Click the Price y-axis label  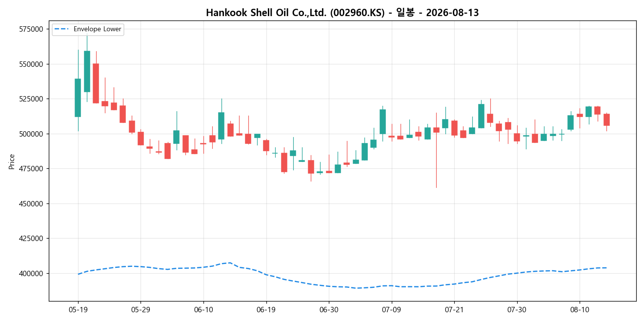tap(12, 161)
